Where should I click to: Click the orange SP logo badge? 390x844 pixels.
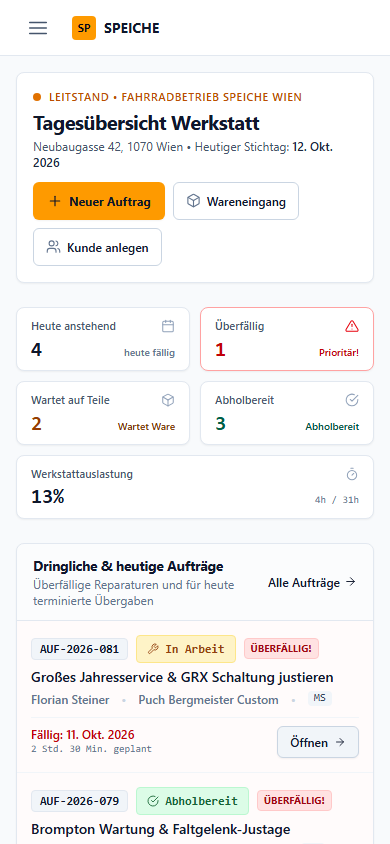tap(84, 28)
